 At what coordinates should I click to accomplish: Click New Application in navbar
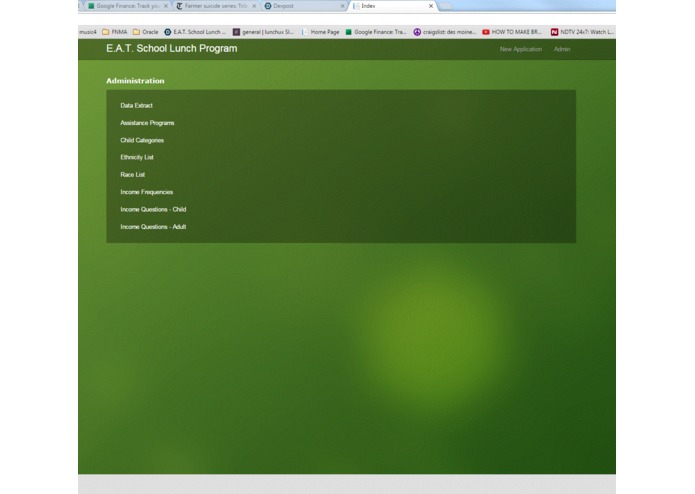click(521, 49)
